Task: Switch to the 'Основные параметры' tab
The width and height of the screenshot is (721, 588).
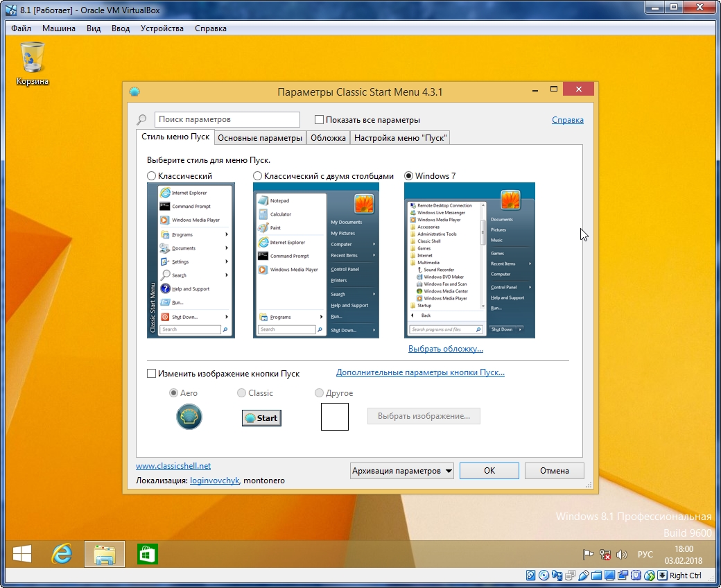Action: (x=260, y=138)
